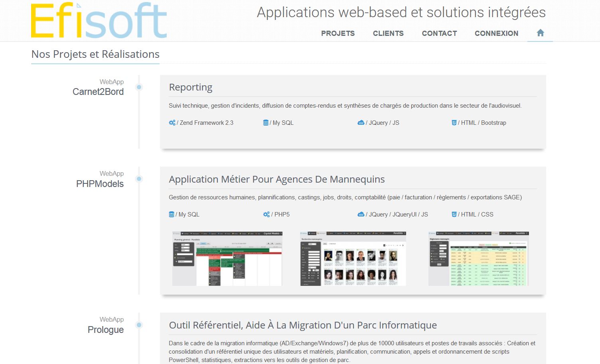The image size is (600, 364).
Task: Click the Efisoft logo
Action: (99, 21)
